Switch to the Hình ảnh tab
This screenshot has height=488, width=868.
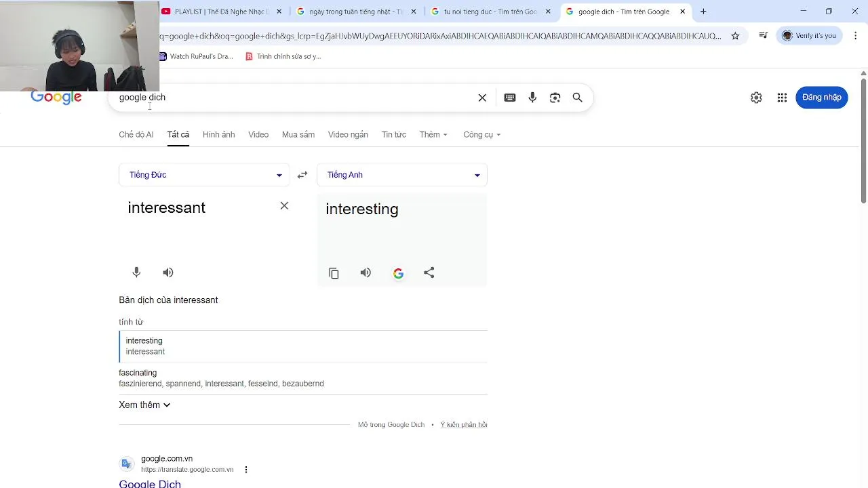click(x=218, y=135)
